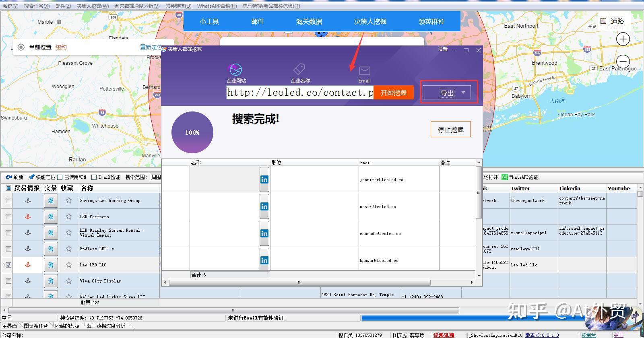Open street view for Leo LED LLC
The image size is (644, 338).
point(51,265)
